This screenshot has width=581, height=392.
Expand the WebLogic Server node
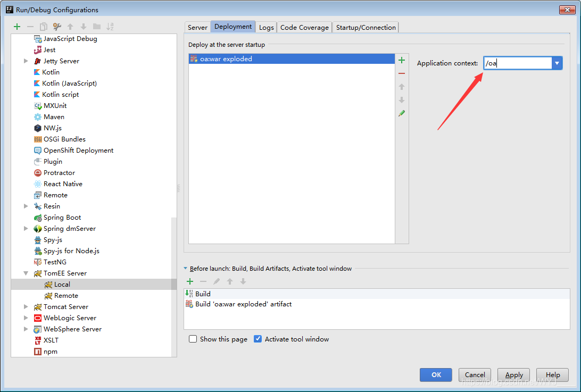26,318
